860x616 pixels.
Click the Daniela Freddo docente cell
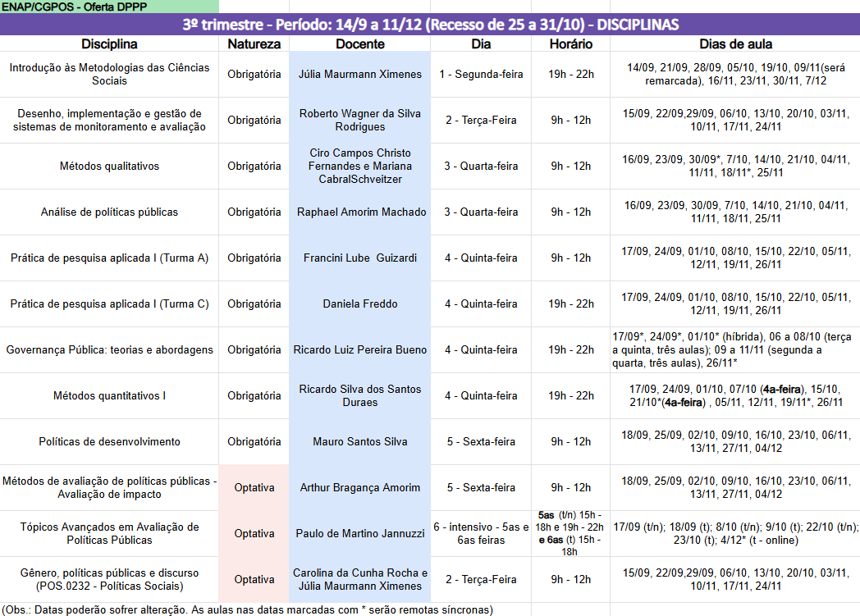pyautogui.click(x=359, y=303)
